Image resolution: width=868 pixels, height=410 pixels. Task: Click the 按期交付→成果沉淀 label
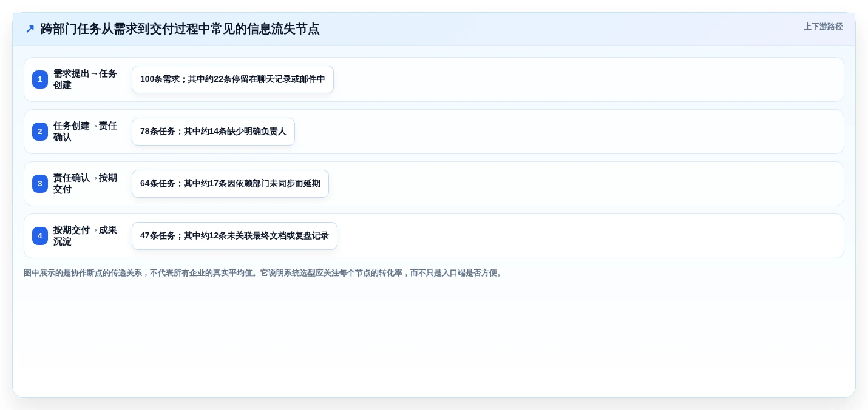85,236
